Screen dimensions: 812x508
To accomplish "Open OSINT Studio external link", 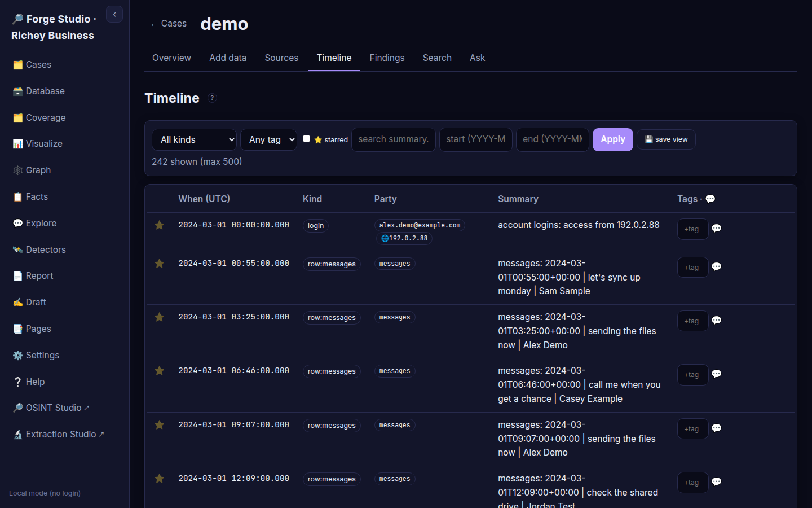I will 64,408.
